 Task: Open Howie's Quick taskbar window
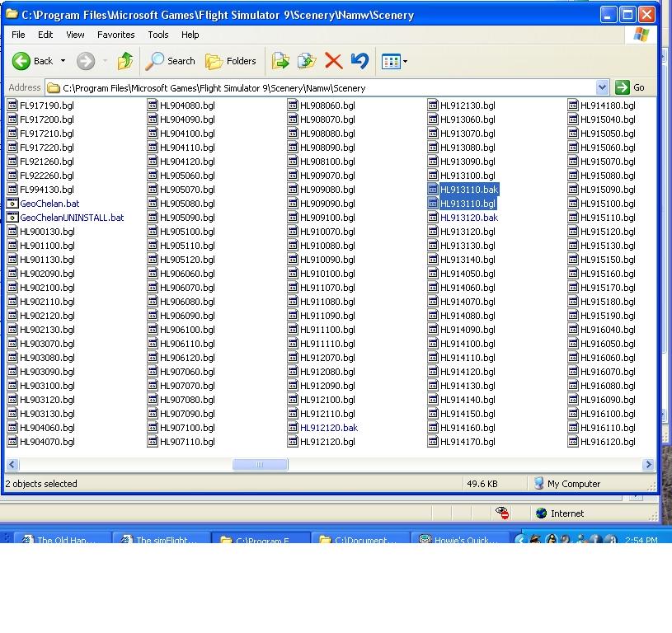(x=458, y=541)
